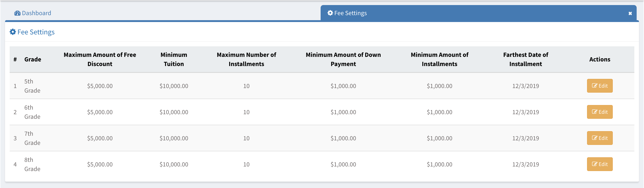Screen dimensions: 644x188
Task: Select the Fee Settings tab label
Action: 350,13
